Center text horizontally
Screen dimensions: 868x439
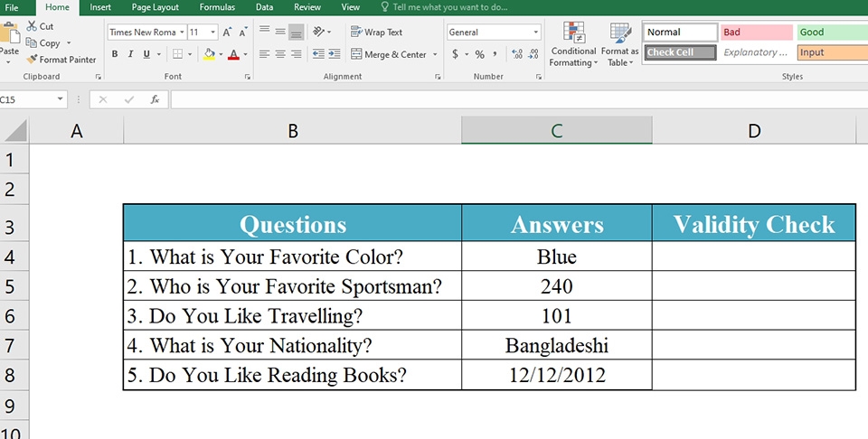(280, 54)
